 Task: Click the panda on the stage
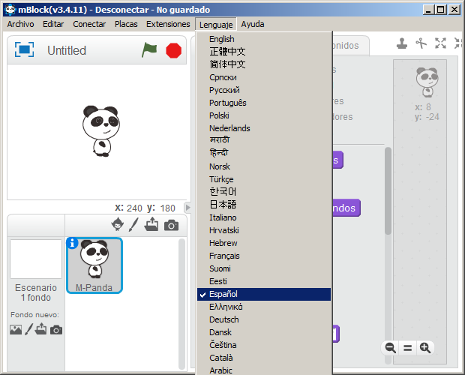[101, 131]
